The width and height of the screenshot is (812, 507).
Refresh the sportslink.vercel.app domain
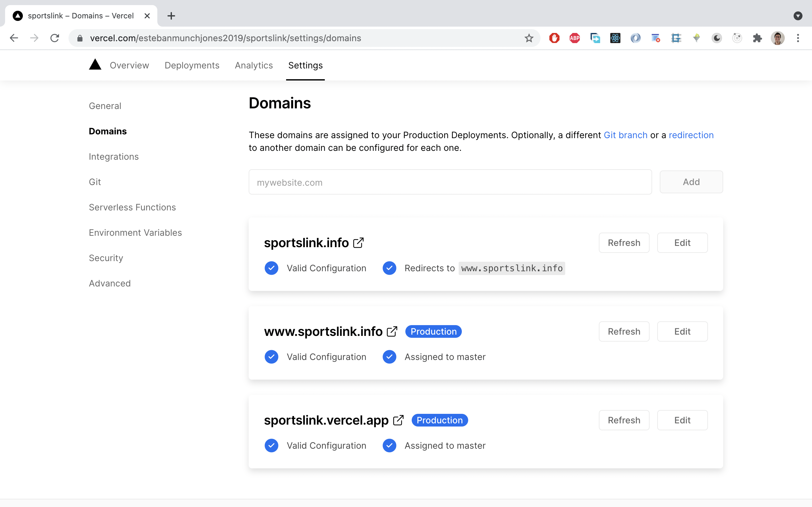(623, 420)
